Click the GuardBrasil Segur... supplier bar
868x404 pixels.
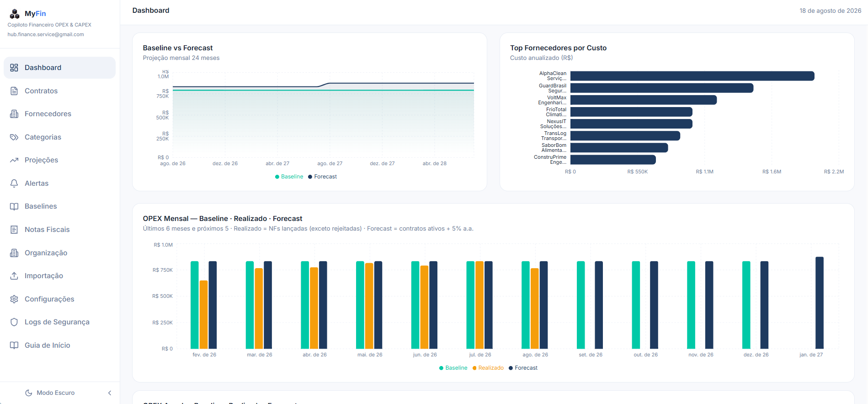click(662, 88)
